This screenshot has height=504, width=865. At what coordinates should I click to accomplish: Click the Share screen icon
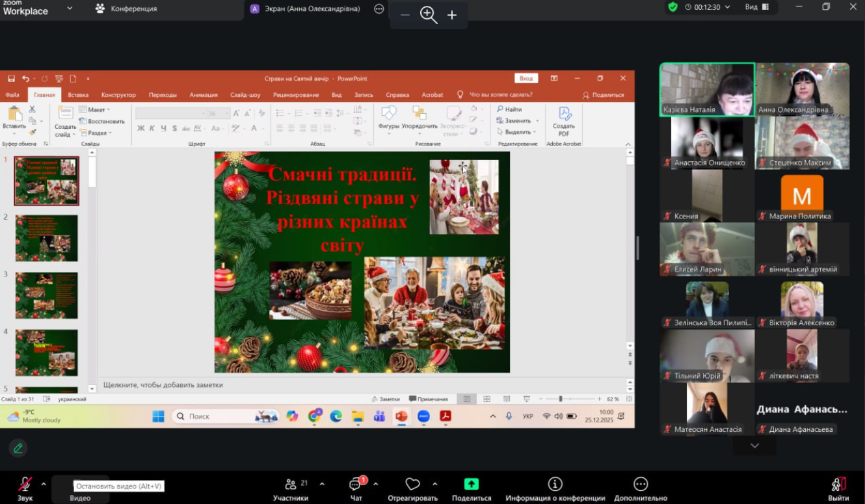click(471, 484)
